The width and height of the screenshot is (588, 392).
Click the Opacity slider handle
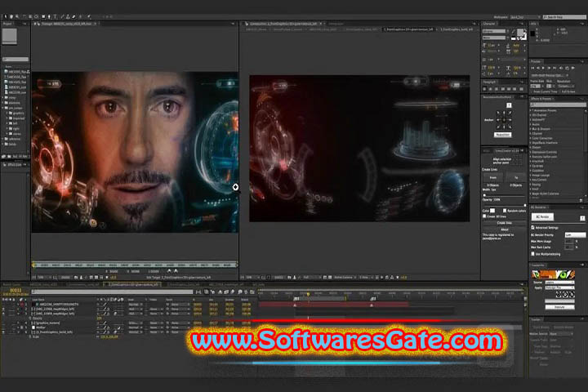coord(525,205)
